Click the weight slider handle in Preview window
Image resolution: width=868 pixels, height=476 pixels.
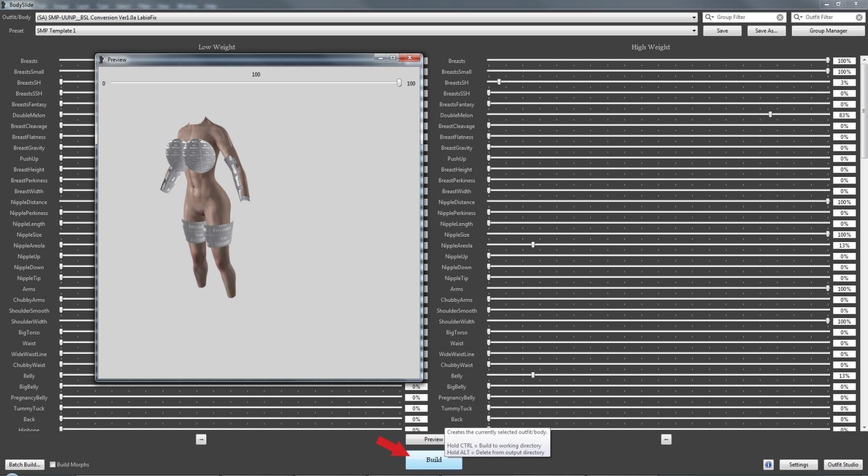point(399,82)
